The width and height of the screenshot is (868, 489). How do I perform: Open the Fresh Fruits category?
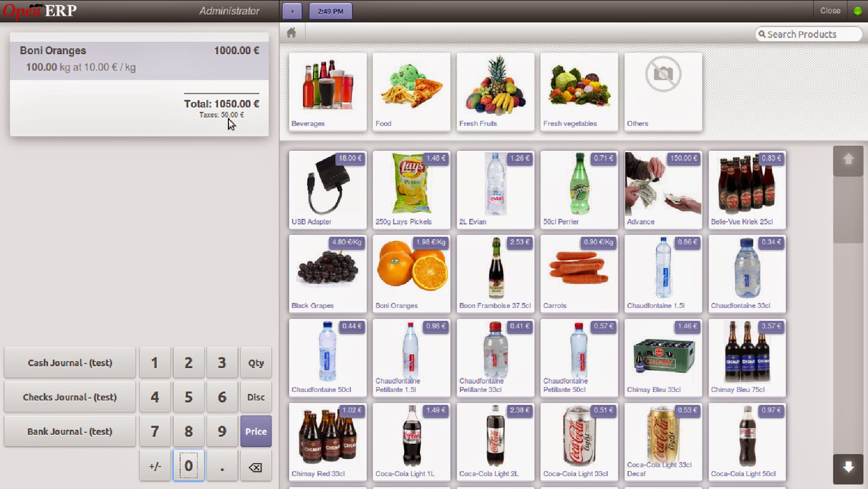[495, 92]
